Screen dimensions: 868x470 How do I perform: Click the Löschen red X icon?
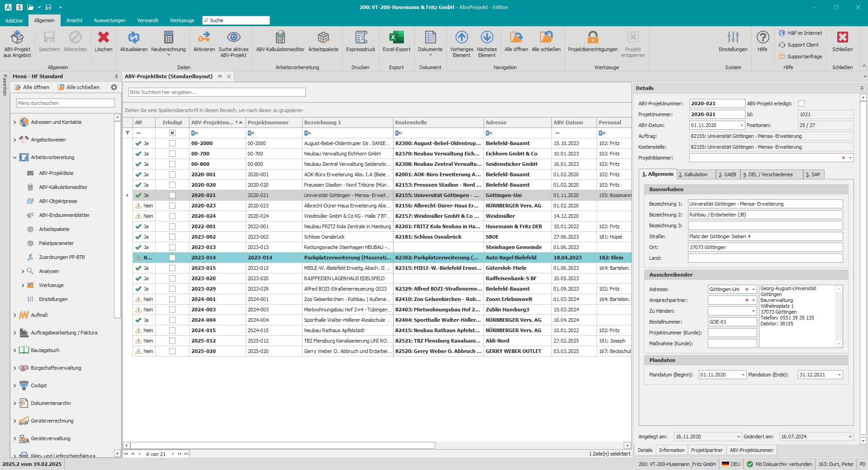pyautogui.click(x=104, y=38)
